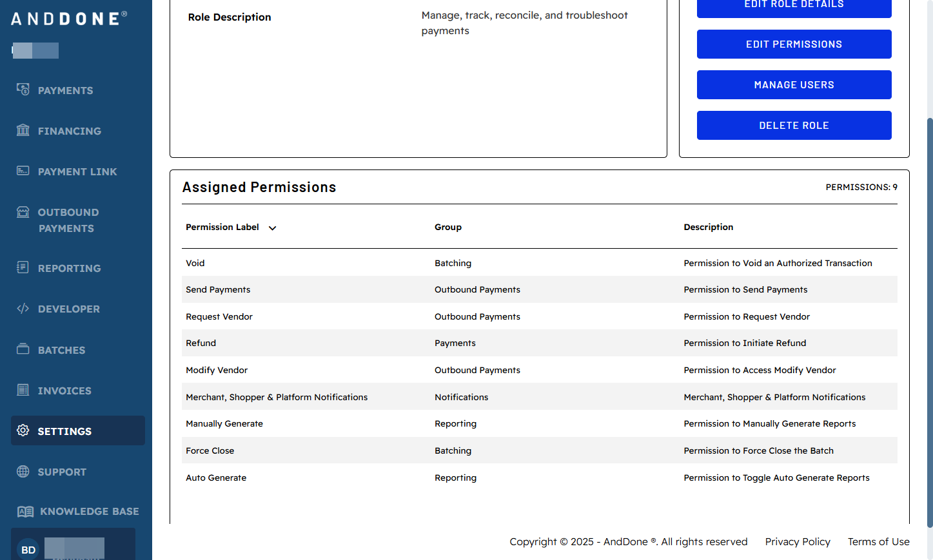The width and height of the screenshot is (933, 560).
Task: Open the Privacy Policy link
Action: pos(798,542)
